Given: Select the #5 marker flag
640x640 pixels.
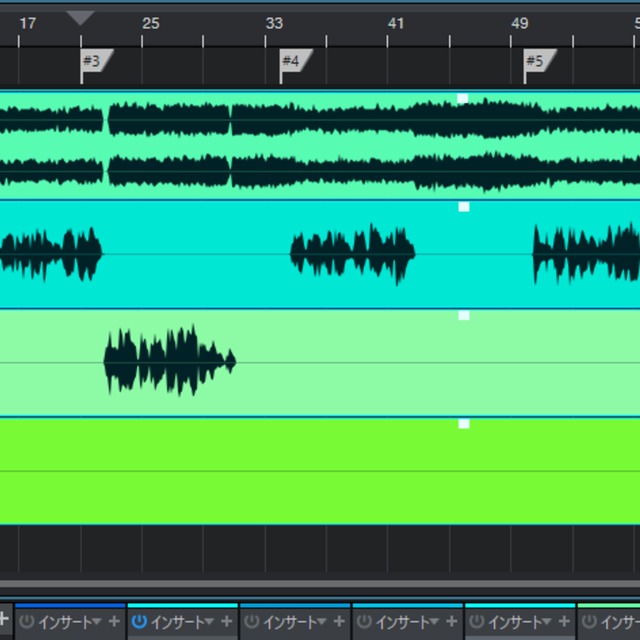Looking at the screenshot, I should (537, 61).
